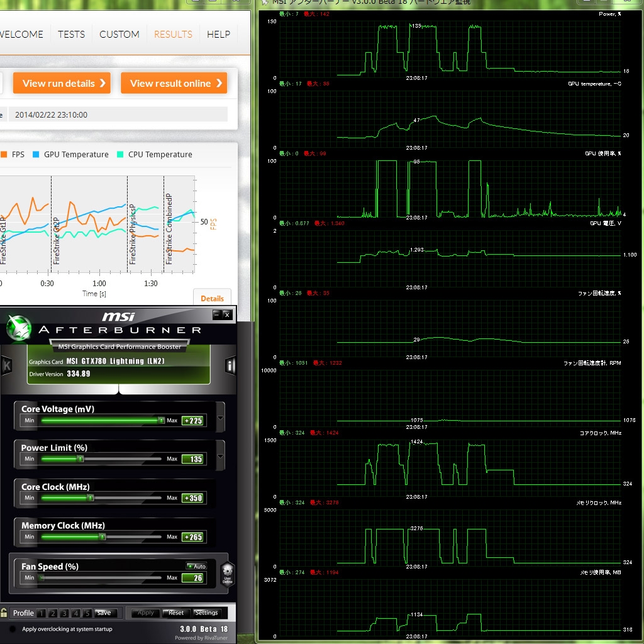
Task: Click the 3.0.0 Beta 18 version text
Action: coord(204,629)
